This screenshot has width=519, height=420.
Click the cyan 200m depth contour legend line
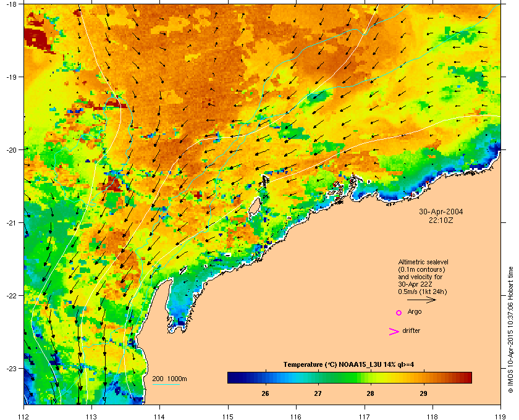(x=166, y=384)
